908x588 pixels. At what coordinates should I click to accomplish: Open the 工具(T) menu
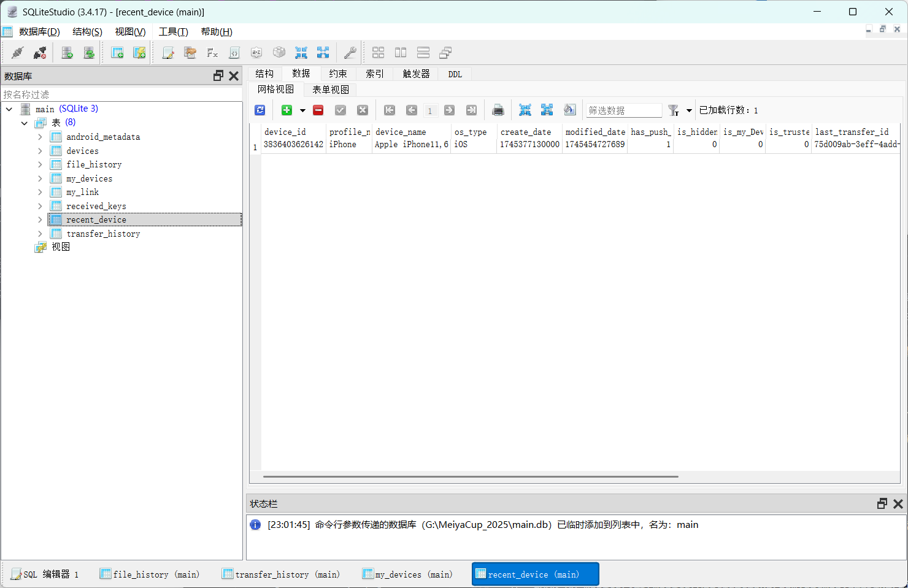coord(173,32)
